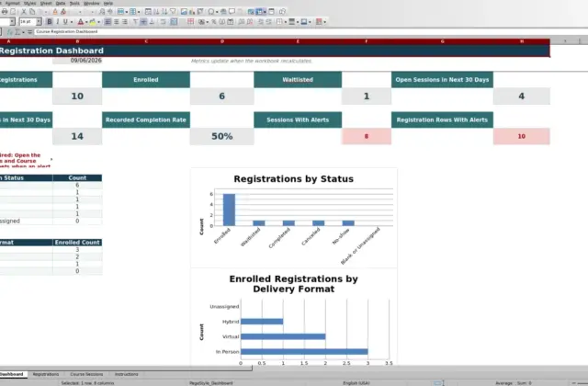Click PageStyle_Dashboard in the status bar
This screenshot has height=386, width=588.
(x=211, y=383)
